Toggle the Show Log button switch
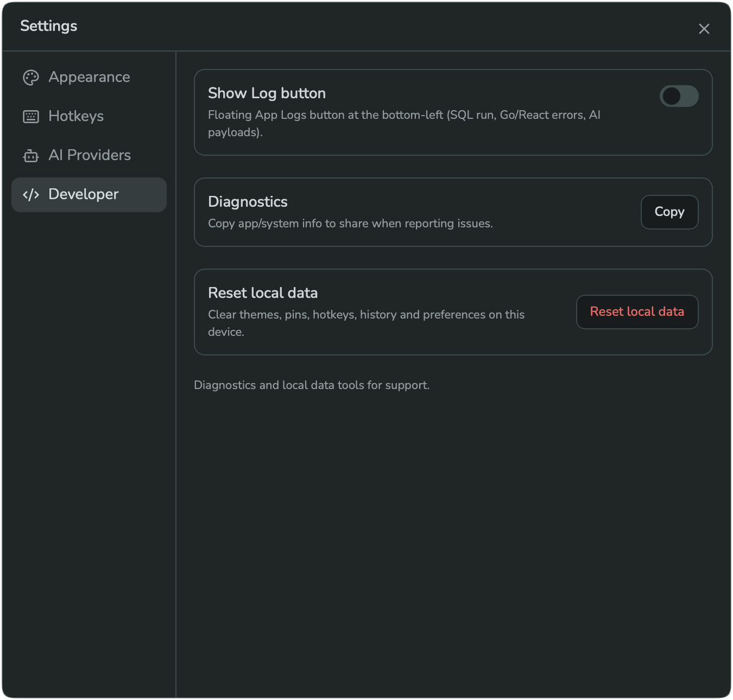This screenshot has height=700, width=733. pyautogui.click(x=679, y=96)
